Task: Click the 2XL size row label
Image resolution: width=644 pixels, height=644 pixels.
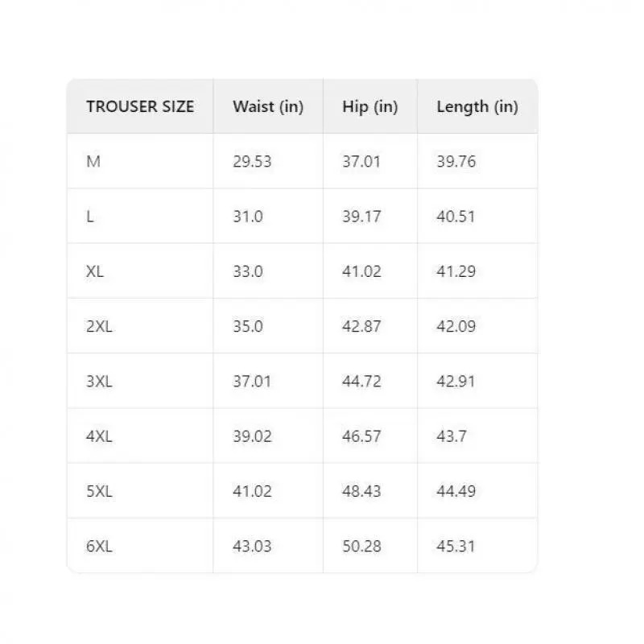Action: [99, 326]
